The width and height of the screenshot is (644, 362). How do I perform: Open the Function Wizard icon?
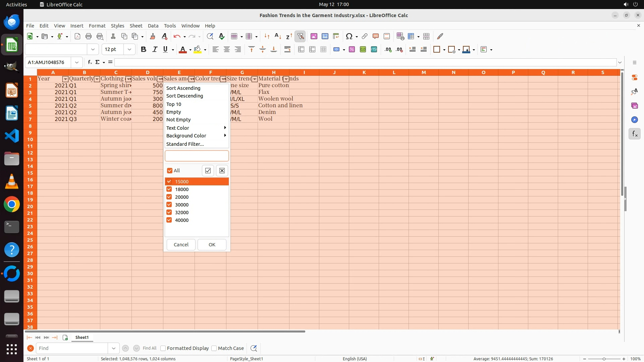point(90,62)
